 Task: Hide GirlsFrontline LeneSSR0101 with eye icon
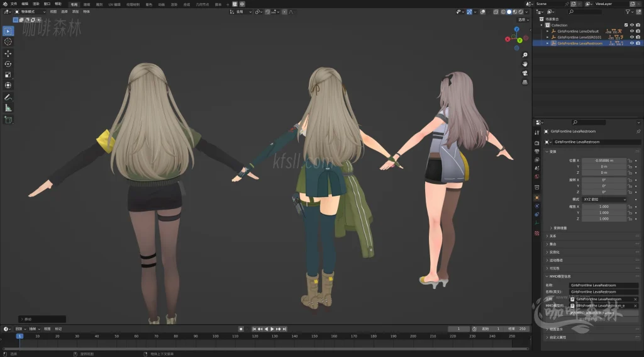[632, 37]
